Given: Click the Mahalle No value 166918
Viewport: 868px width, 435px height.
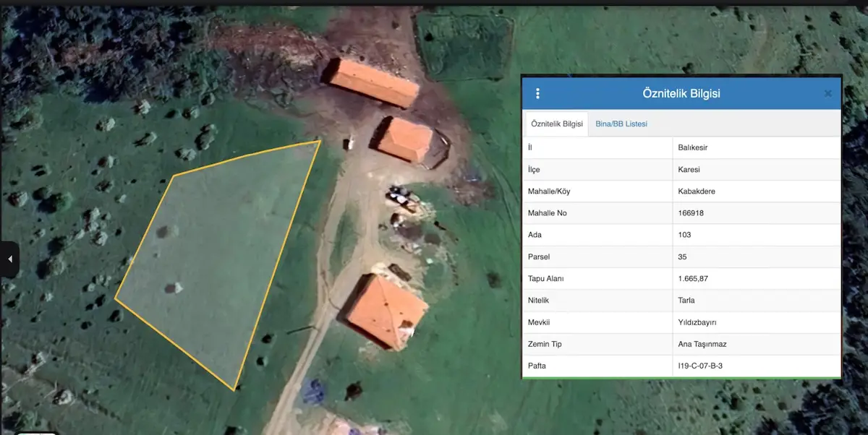Looking at the screenshot, I should 691,213.
